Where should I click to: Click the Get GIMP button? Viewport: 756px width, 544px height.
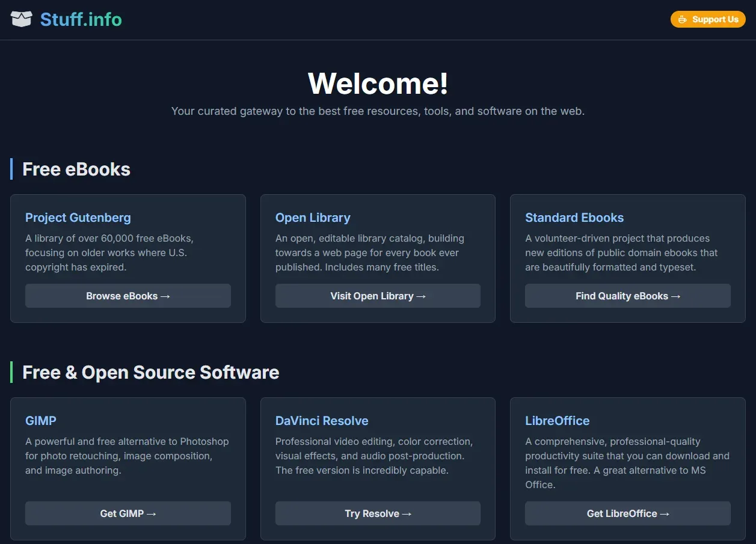[128, 513]
